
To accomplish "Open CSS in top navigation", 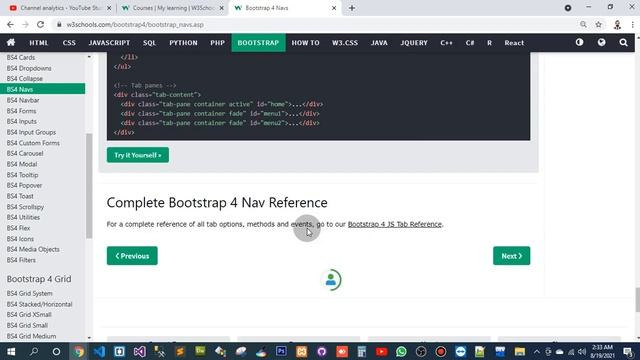I will tap(69, 42).
